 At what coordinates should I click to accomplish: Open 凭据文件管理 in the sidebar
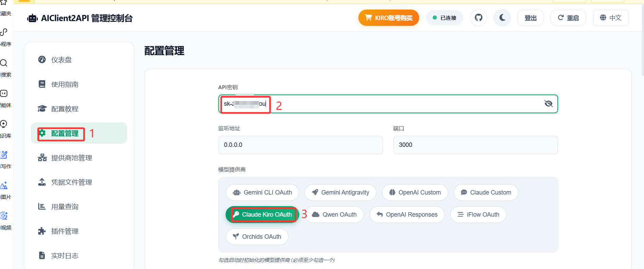(x=79, y=182)
